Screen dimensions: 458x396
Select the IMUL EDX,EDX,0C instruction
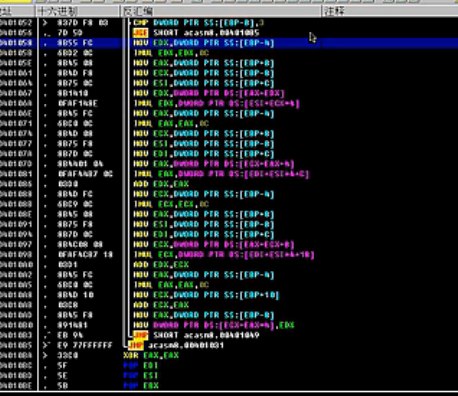point(171,53)
